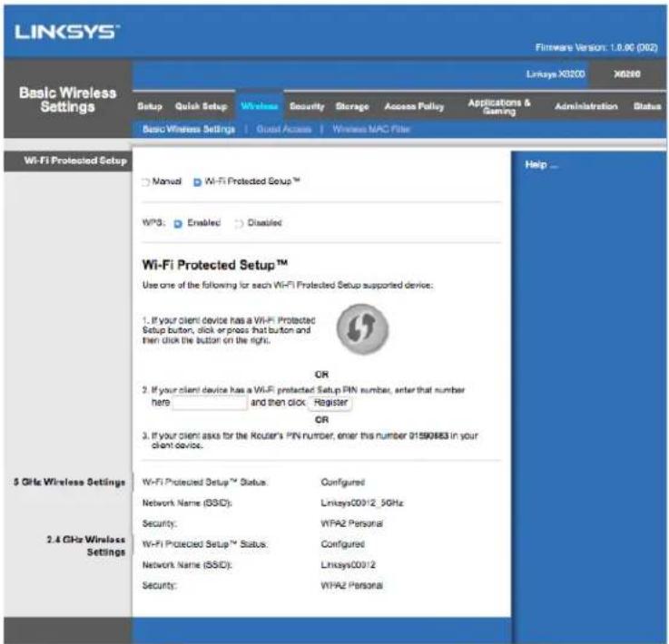Click the Linksys X6200 model label
669x644 pixels.
click(x=556, y=74)
